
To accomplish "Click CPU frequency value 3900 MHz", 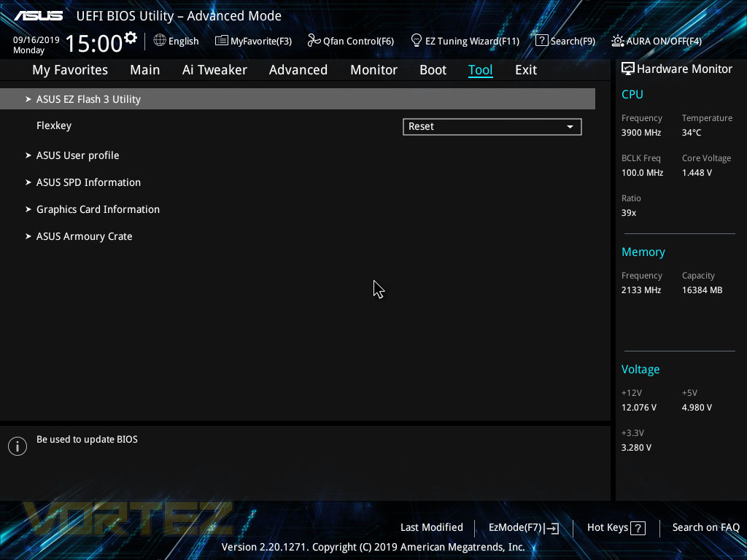I will (641, 133).
